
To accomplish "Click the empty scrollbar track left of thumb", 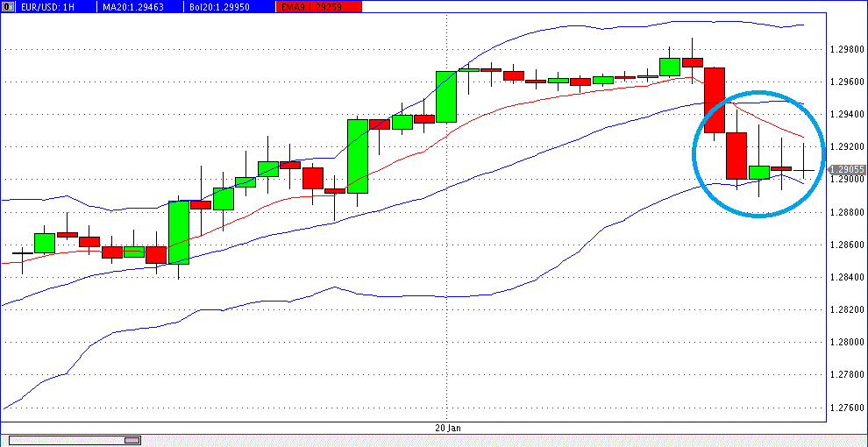I will (67, 440).
